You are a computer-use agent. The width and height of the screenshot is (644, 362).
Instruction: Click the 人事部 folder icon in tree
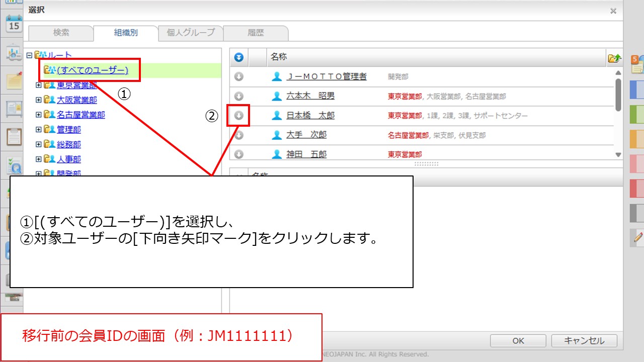click(49, 159)
